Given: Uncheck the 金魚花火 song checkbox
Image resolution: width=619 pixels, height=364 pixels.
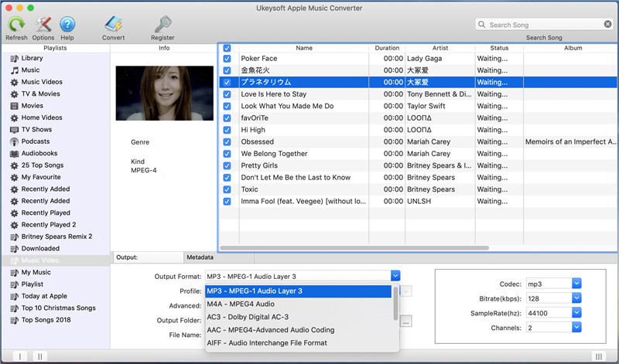Looking at the screenshot, I should (x=227, y=70).
